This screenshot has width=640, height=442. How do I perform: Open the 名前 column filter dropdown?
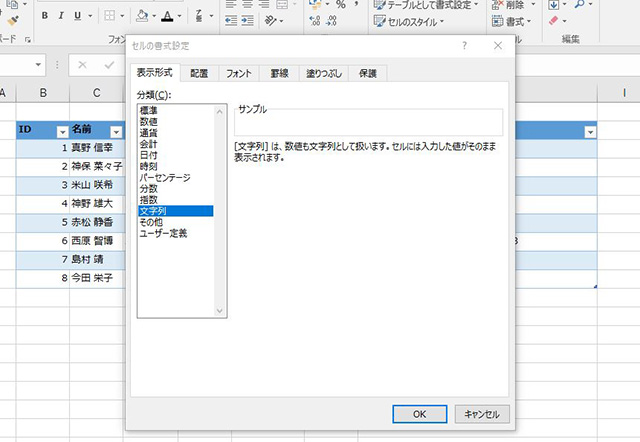[115, 131]
